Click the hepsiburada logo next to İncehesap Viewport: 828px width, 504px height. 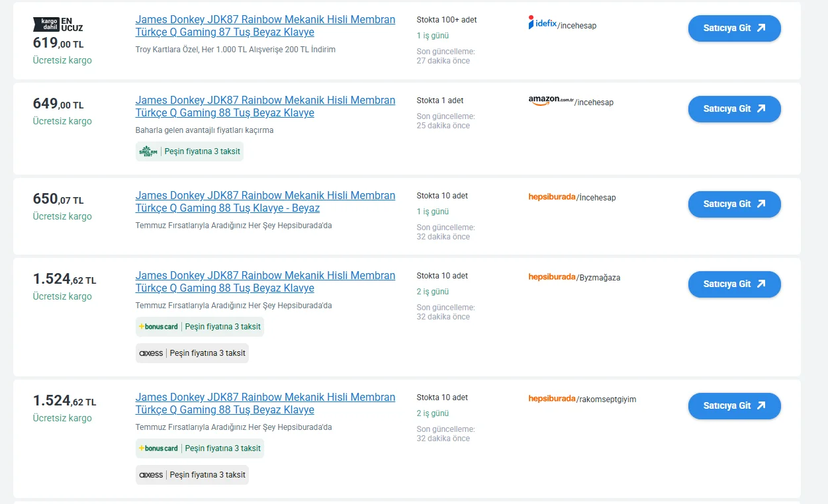coord(552,197)
